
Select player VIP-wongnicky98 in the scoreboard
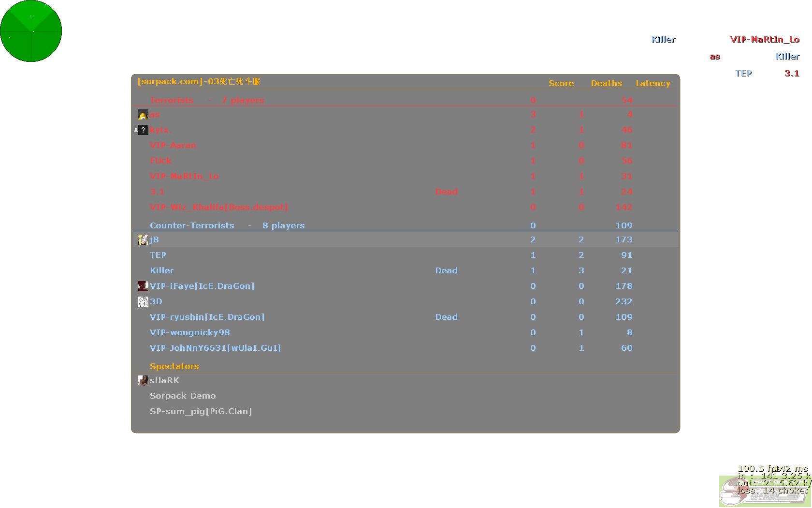pyautogui.click(x=189, y=332)
